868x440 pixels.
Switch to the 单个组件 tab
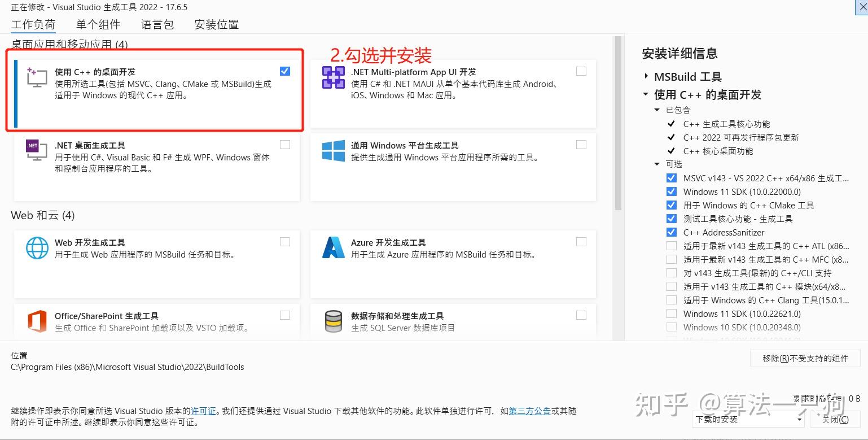[98, 24]
